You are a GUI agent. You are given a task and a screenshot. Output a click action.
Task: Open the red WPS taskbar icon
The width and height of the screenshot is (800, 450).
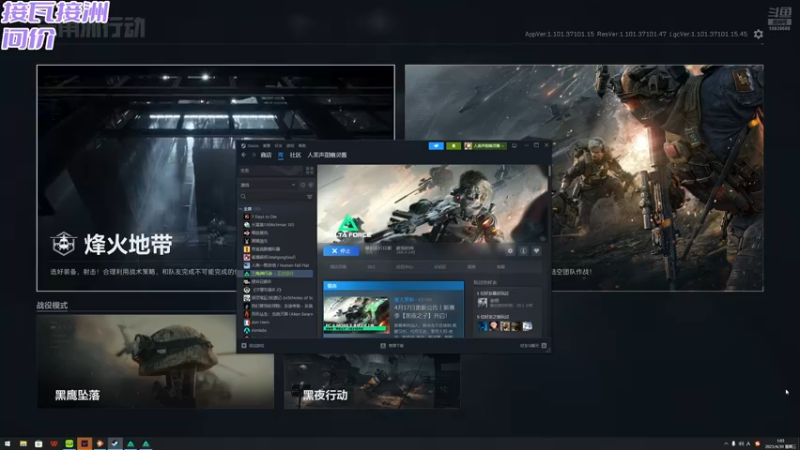[54, 444]
